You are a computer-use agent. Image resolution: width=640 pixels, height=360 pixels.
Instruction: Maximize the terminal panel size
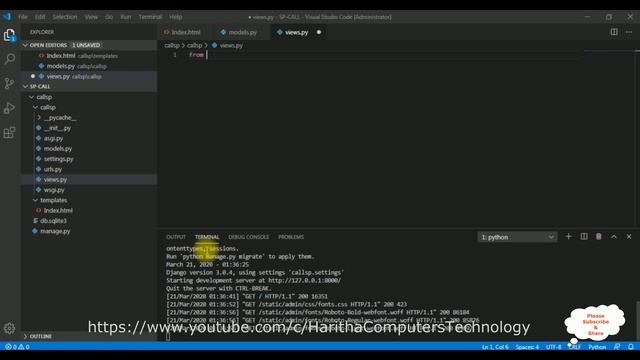[x=614, y=237]
